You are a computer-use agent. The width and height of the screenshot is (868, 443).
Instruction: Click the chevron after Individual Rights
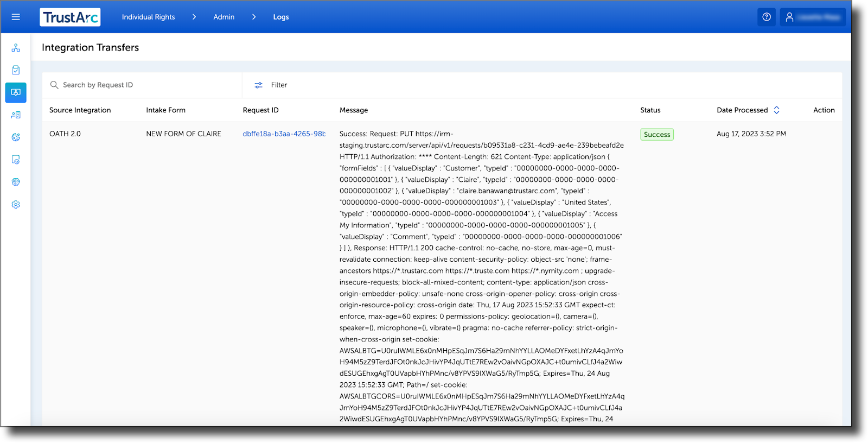tap(194, 17)
